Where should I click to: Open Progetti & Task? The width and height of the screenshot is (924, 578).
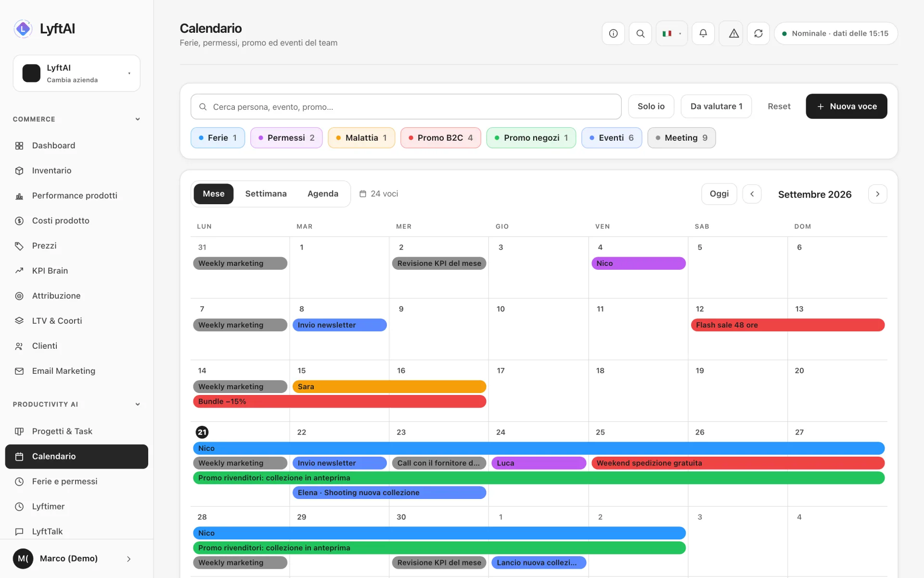point(77,431)
